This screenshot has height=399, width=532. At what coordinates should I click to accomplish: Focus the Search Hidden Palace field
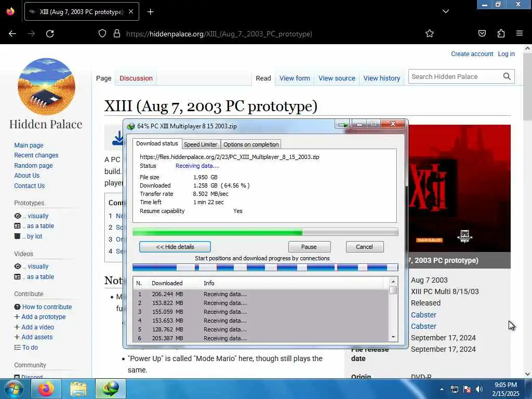pos(455,77)
